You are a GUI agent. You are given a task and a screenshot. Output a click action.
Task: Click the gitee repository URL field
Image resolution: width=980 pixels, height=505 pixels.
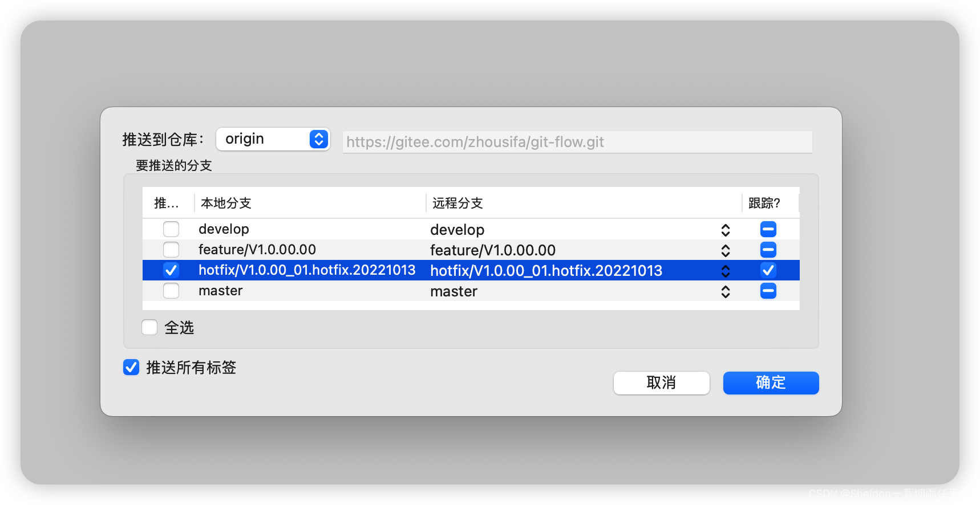tap(577, 142)
